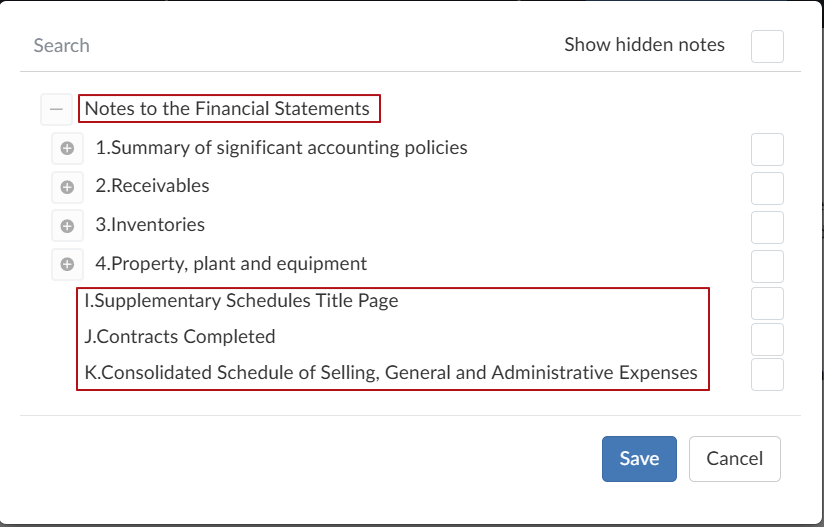
Task: Click the Save button
Action: tap(639, 459)
